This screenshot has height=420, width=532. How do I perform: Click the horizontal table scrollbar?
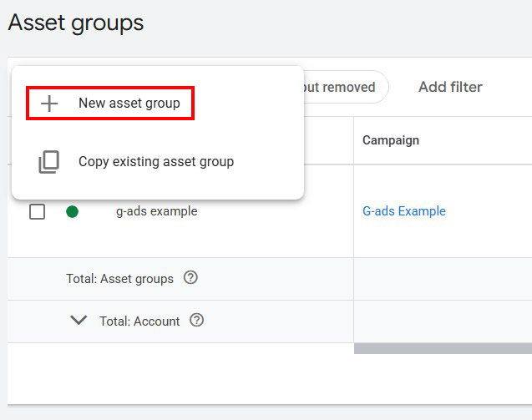(x=443, y=348)
